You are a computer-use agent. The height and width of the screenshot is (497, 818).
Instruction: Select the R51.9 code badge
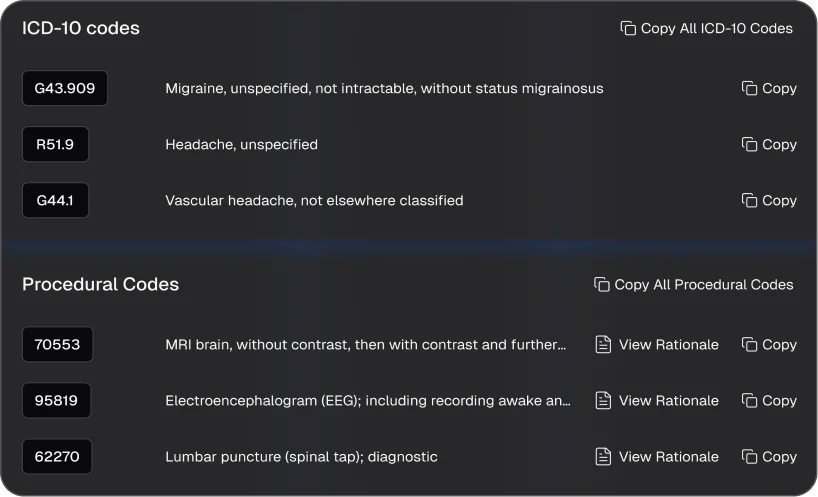(55, 144)
